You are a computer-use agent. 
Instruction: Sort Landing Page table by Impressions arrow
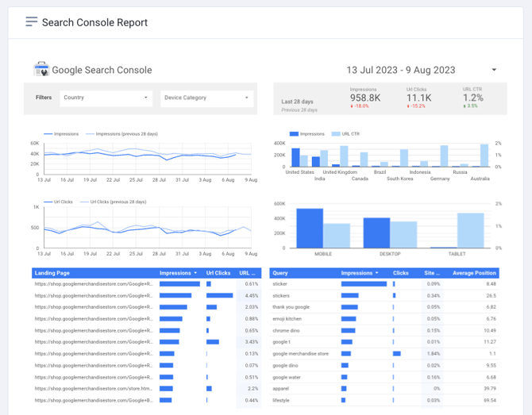point(195,273)
